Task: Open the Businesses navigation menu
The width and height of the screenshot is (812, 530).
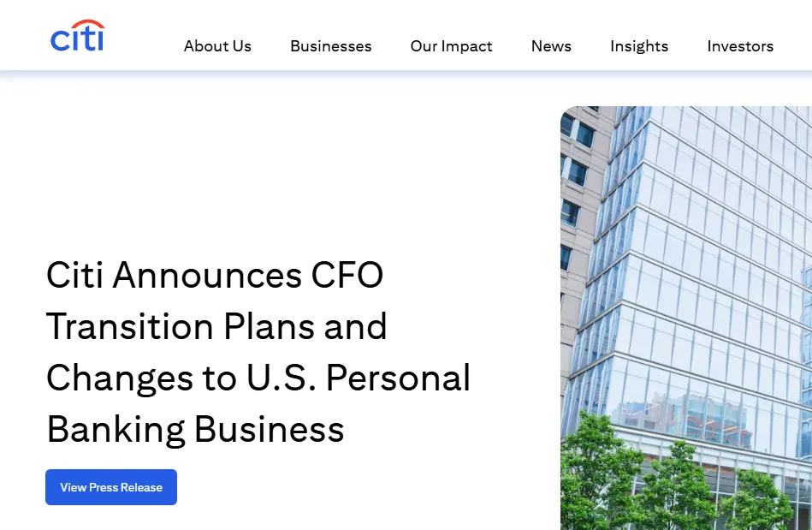Action: 330,46
